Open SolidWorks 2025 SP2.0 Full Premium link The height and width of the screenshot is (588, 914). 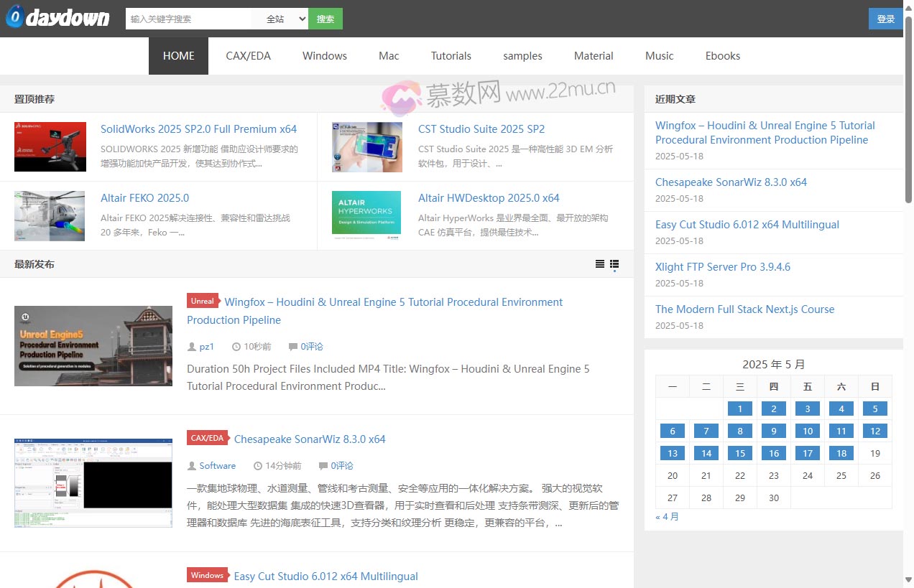click(x=198, y=129)
